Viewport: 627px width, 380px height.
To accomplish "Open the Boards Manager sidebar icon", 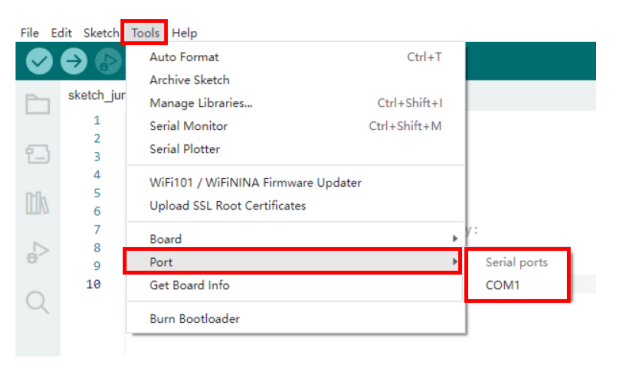I will (38, 154).
